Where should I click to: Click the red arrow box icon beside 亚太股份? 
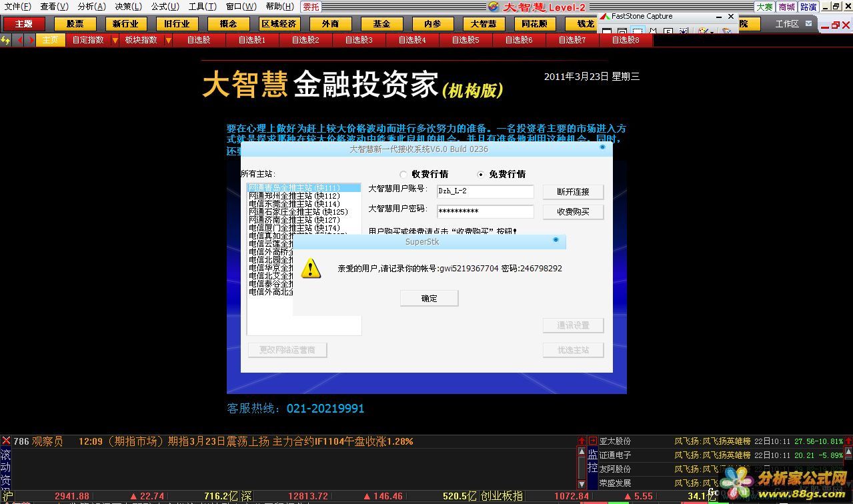click(x=593, y=441)
